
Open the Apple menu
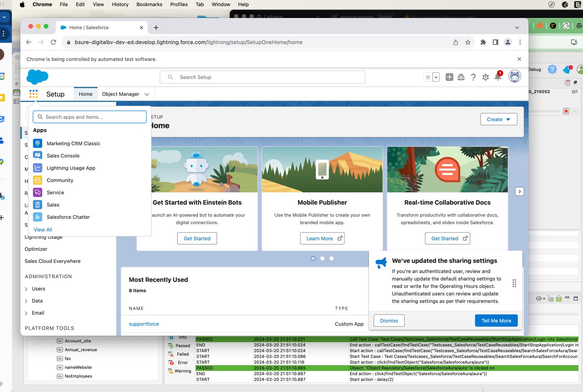pos(22,4)
